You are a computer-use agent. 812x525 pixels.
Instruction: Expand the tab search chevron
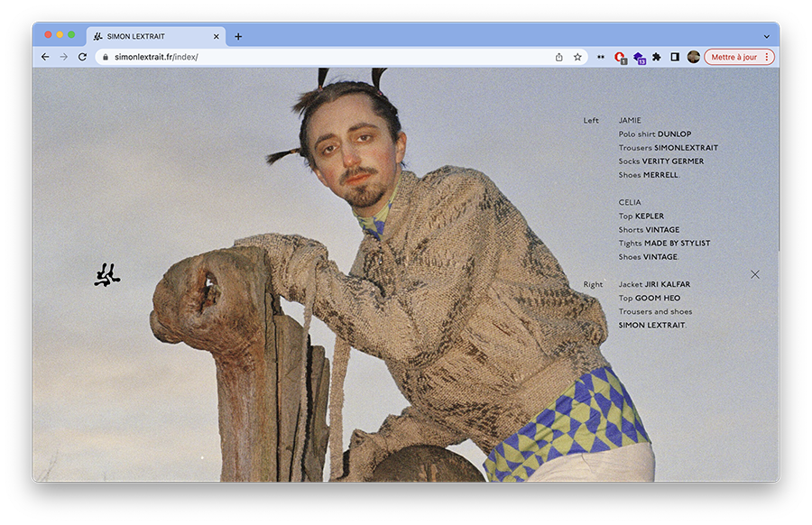pyautogui.click(x=766, y=37)
